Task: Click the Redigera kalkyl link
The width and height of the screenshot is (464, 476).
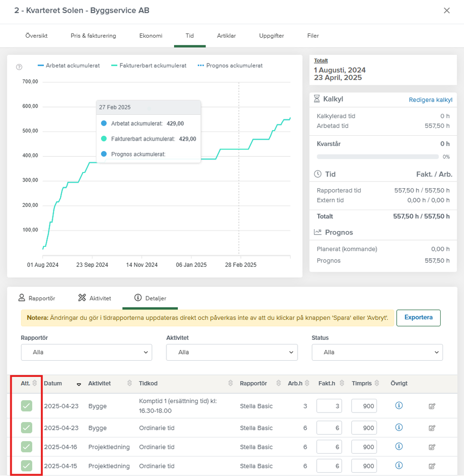Action: tap(430, 100)
